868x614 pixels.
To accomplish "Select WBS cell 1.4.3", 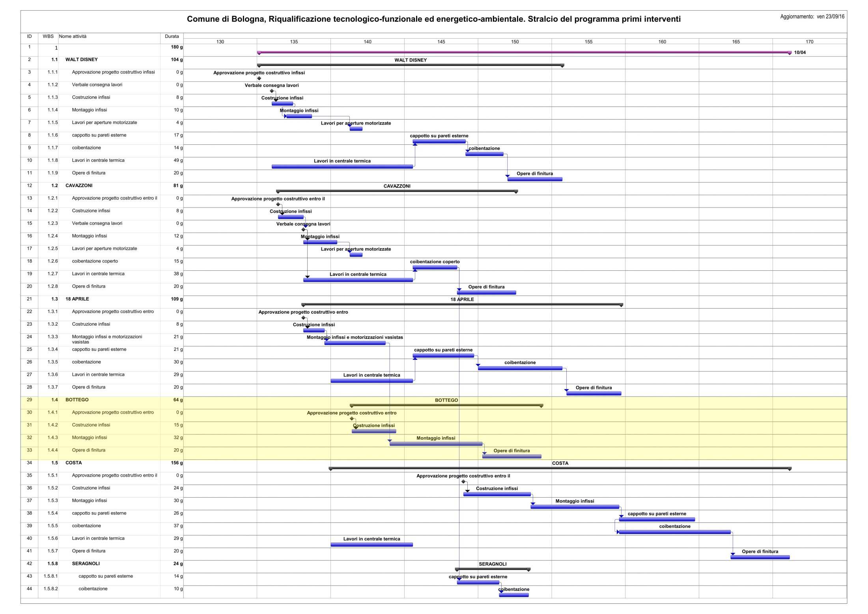I will (x=52, y=438).
